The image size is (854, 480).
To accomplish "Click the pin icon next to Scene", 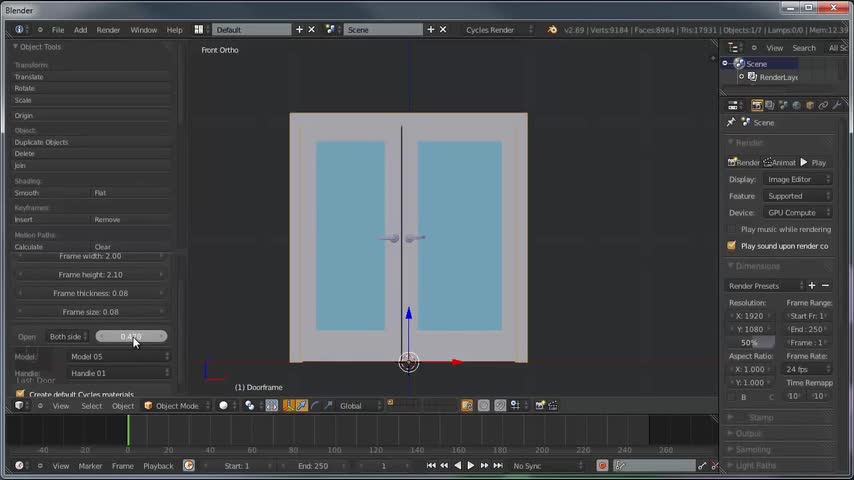I will click(x=731, y=123).
